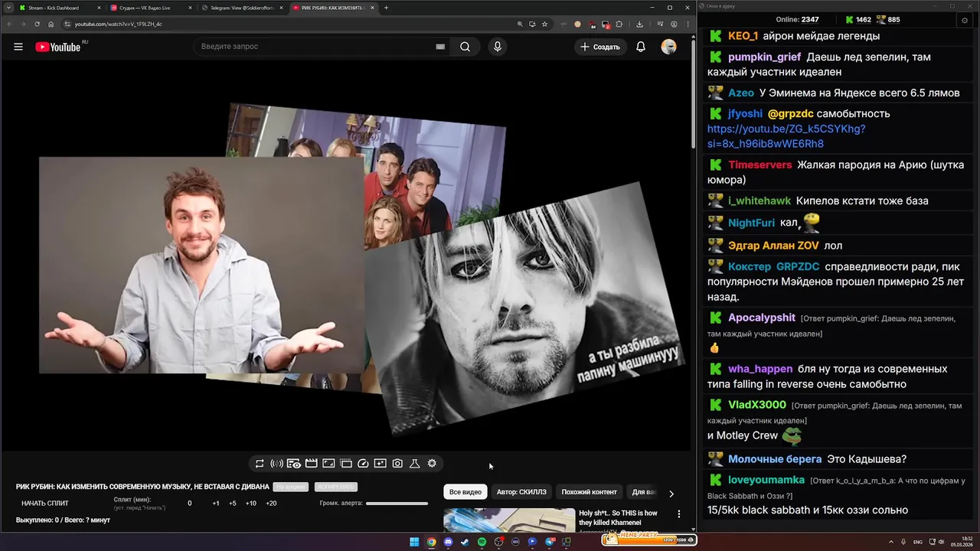
Task: Go back in Chrome navigation
Action: 10,24
